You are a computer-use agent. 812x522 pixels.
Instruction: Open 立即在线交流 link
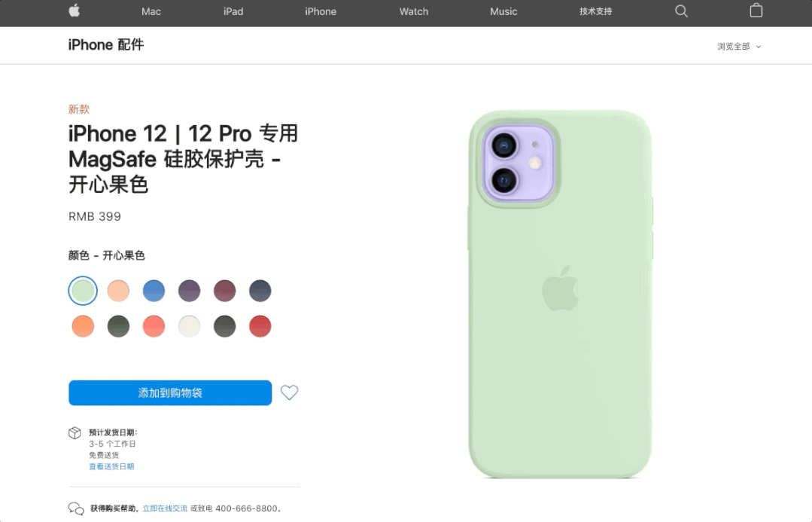point(165,508)
